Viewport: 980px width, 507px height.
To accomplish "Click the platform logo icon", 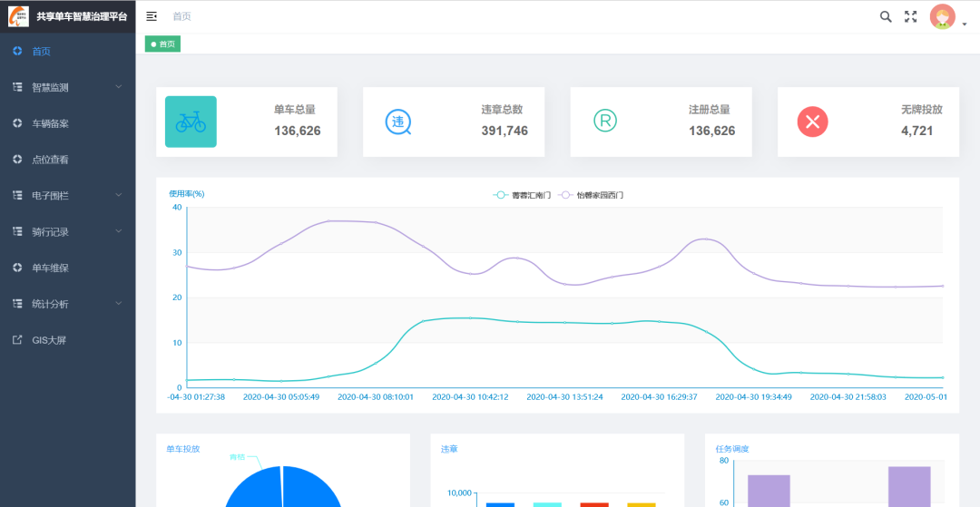I will tap(18, 16).
